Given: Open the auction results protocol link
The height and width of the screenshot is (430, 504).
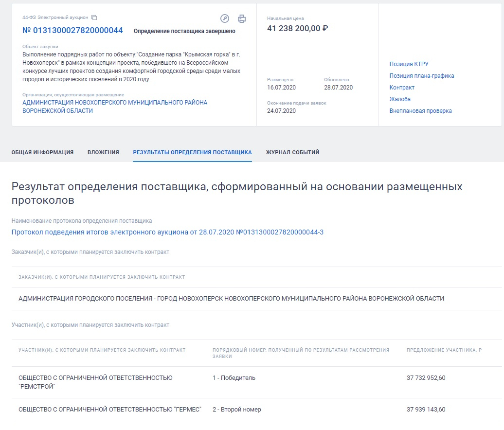Looking at the screenshot, I should (167, 233).
